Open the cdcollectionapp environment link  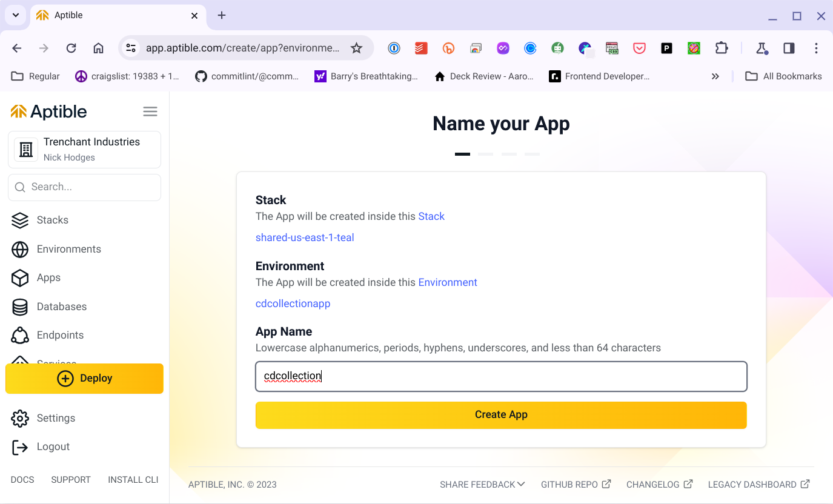tap(293, 303)
